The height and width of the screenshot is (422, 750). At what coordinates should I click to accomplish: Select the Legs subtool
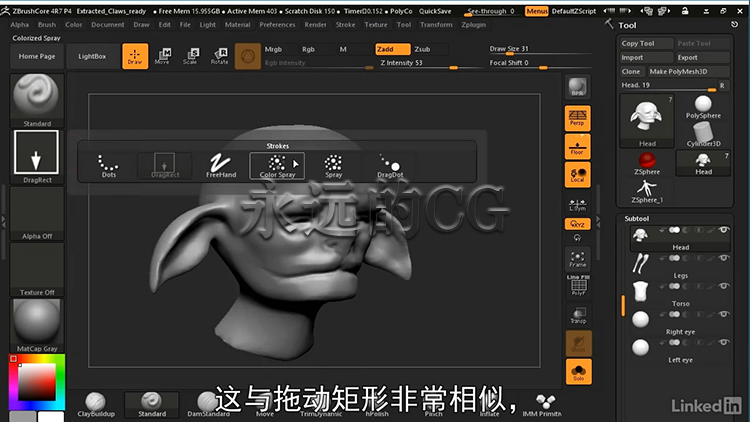click(680, 266)
